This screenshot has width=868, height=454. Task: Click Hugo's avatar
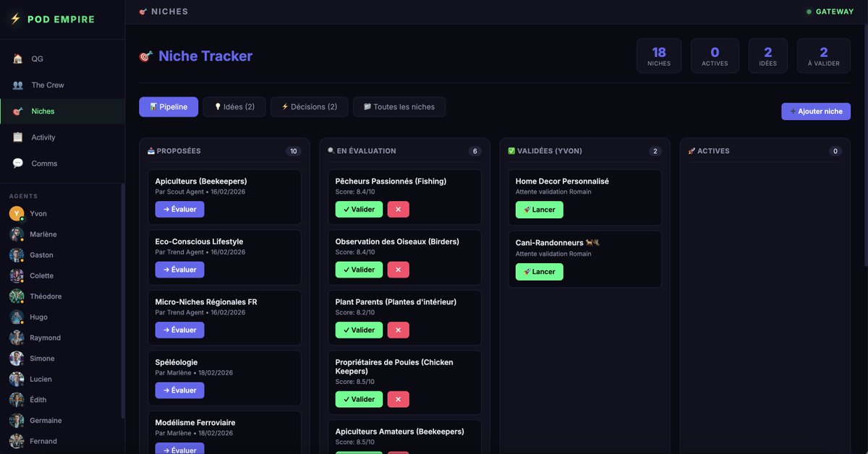click(x=17, y=317)
